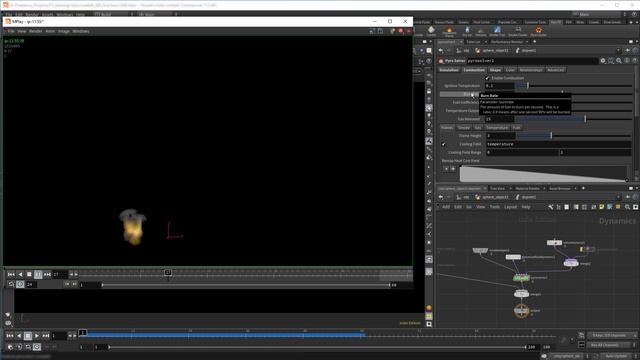The height and width of the screenshot is (360, 640).
Task: Switch to the Advanced tab
Action: [x=556, y=70]
